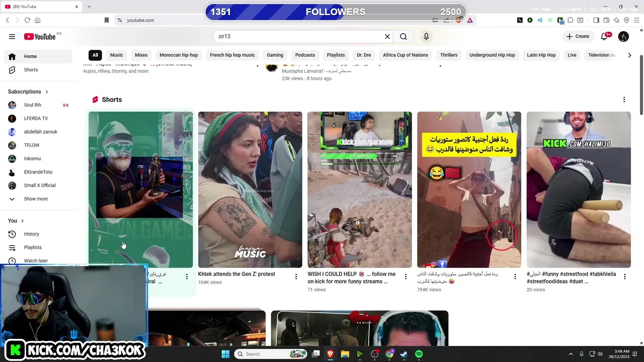644x362 pixels.
Task: Show hidden system tray icons
Action: coord(571,354)
